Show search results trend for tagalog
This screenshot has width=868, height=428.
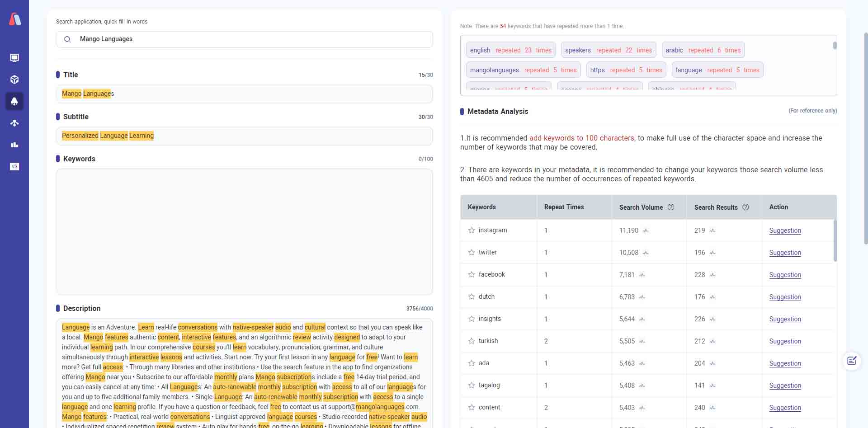712,386
